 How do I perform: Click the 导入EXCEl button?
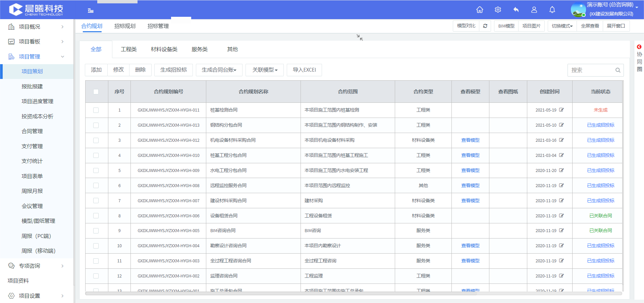(304, 70)
